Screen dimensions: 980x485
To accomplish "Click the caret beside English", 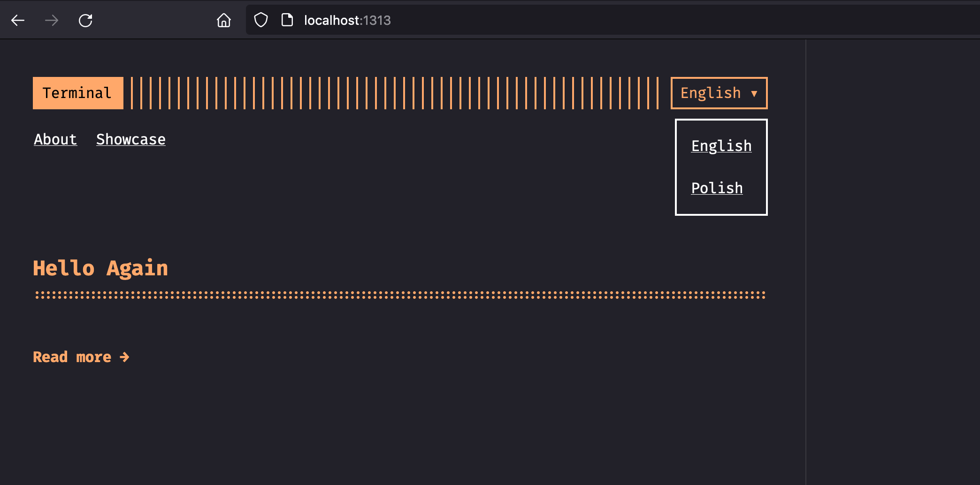I will (755, 93).
